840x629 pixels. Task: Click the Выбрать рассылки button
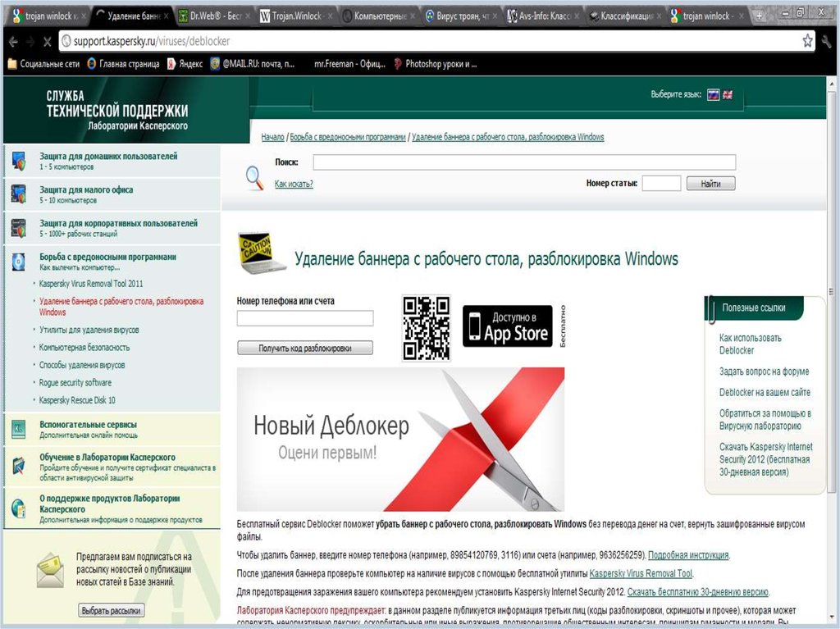click(x=112, y=610)
